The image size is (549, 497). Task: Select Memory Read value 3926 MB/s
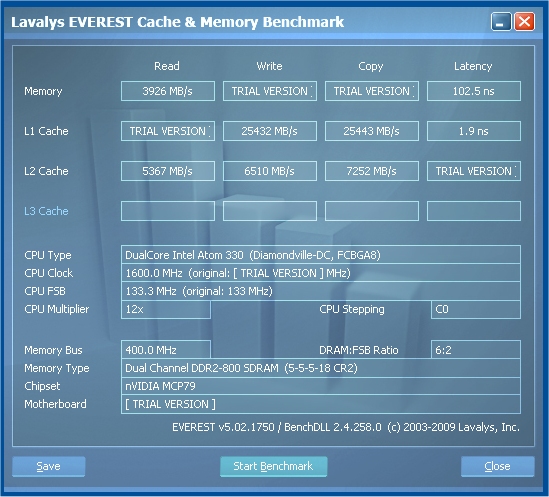pyautogui.click(x=168, y=91)
